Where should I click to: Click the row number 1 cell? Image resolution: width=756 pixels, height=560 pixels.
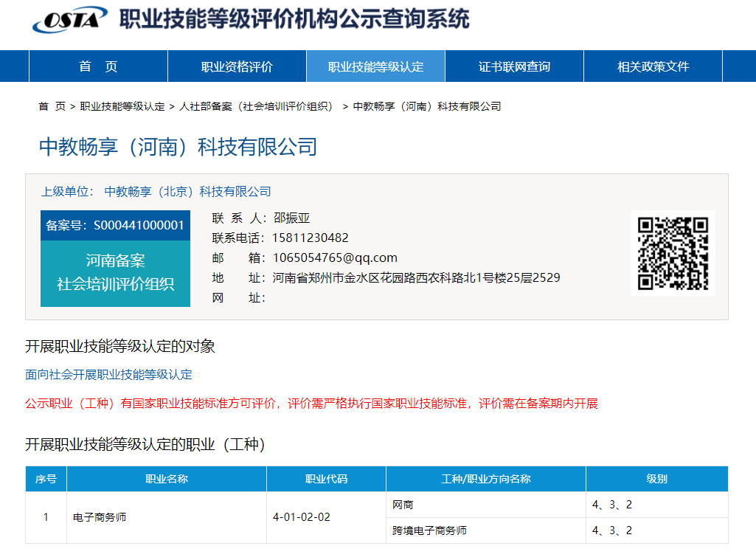pyautogui.click(x=46, y=517)
